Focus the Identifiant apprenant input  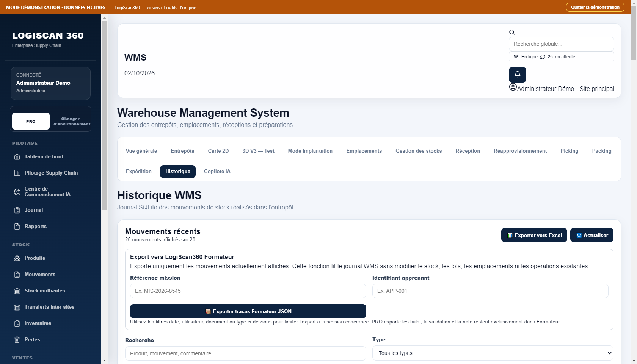490,291
